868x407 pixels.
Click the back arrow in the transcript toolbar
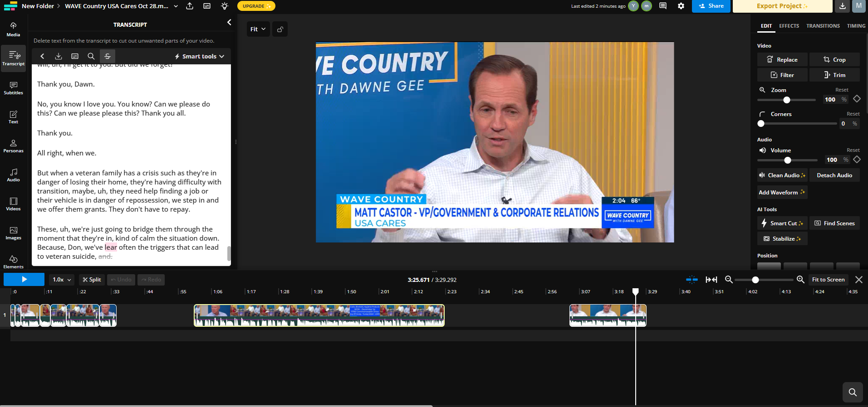(x=42, y=56)
